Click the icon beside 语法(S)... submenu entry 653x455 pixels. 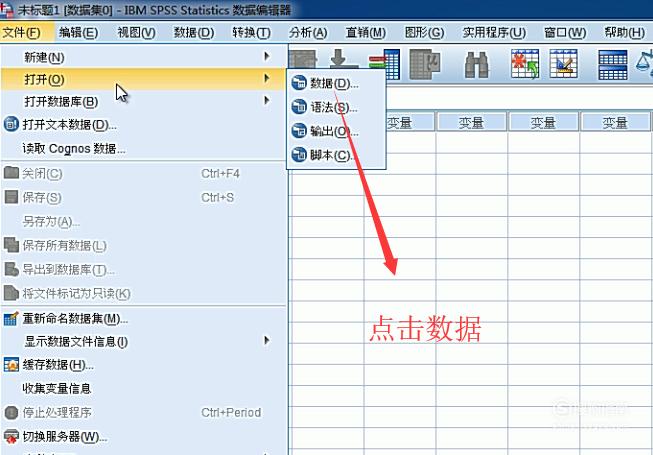299,107
